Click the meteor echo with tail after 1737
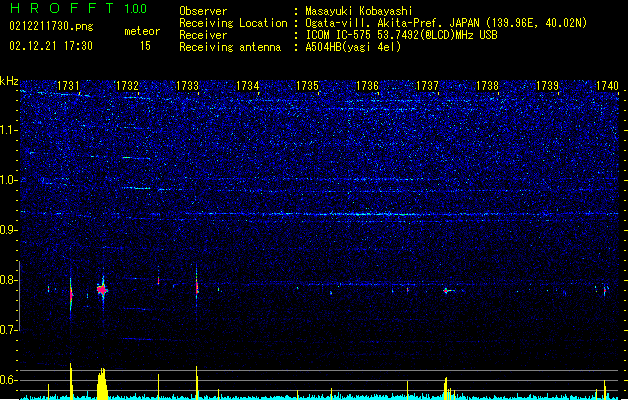The width and height of the screenshot is (629, 400). pyautogui.click(x=448, y=290)
